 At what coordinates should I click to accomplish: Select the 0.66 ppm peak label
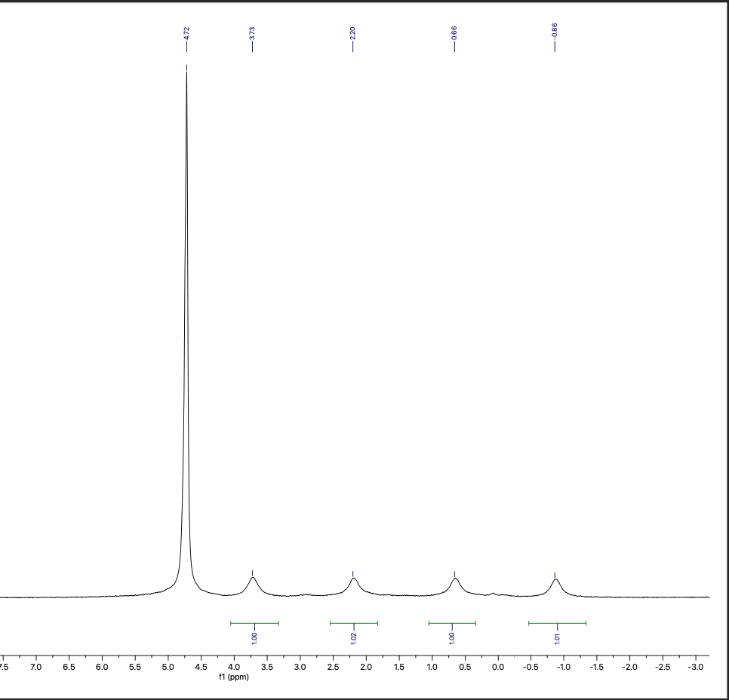[x=454, y=32]
